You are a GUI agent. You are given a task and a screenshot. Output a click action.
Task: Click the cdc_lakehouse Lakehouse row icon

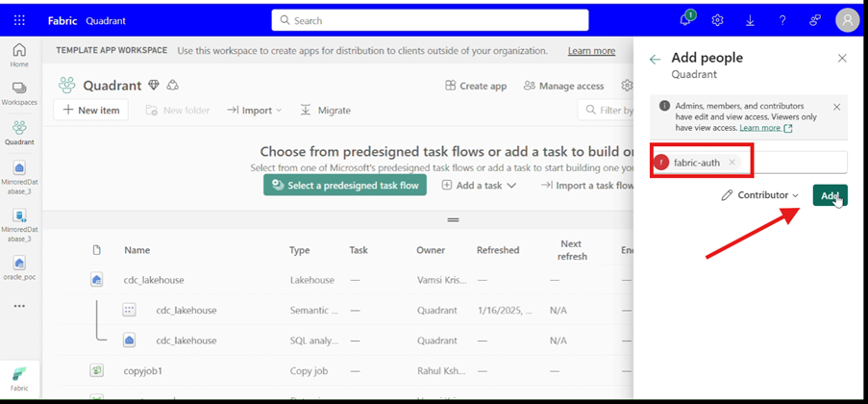96,281
